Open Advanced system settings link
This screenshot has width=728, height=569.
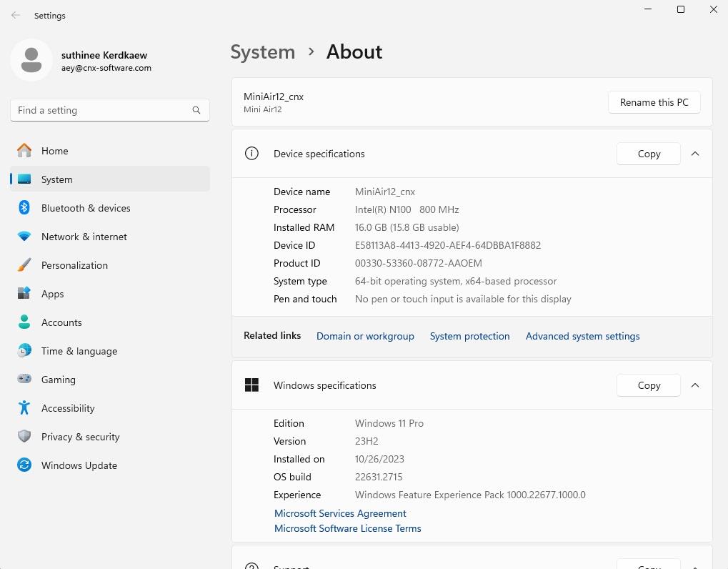(583, 336)
